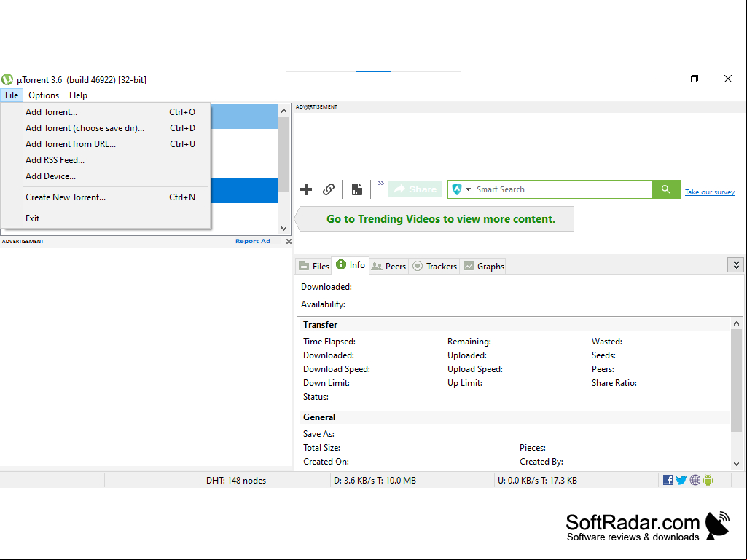
Task: Collapse the detail pane with double-chevron button
Action: click(736, 265)
